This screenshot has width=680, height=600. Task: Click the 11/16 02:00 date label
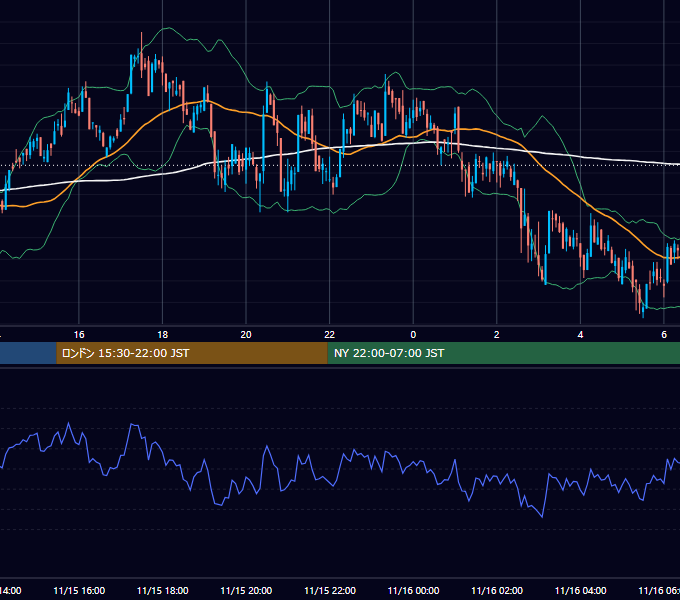click(497, 590)
